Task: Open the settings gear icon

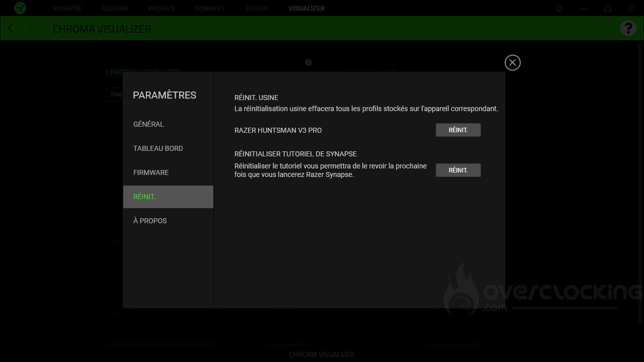Action: [559, 9]
